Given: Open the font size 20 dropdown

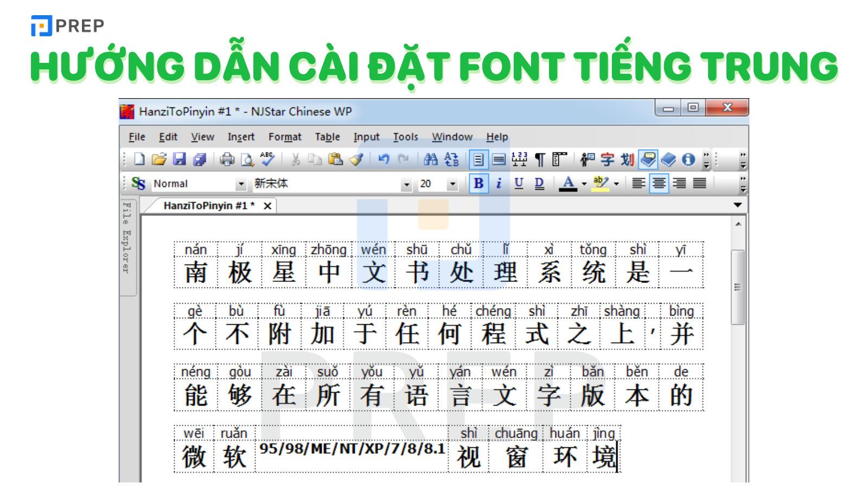Looking at the screenshot, I should pyautogui.click(x=453, y=184).
